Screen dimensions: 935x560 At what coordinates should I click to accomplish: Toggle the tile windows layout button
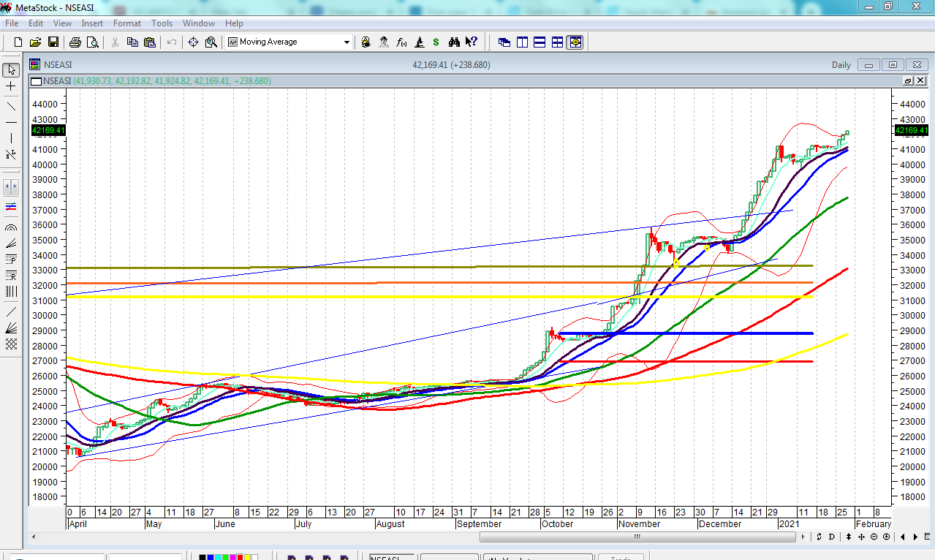click(x=557, y=42)
